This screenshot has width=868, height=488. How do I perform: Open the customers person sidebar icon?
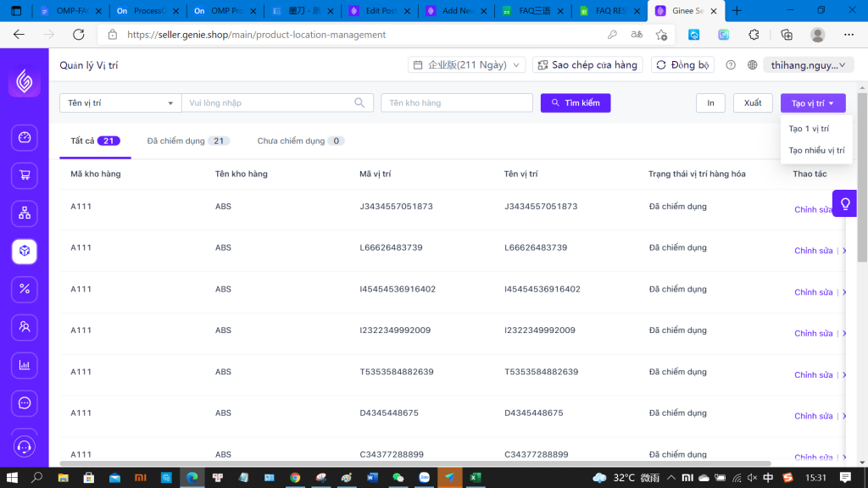(25, 327)
